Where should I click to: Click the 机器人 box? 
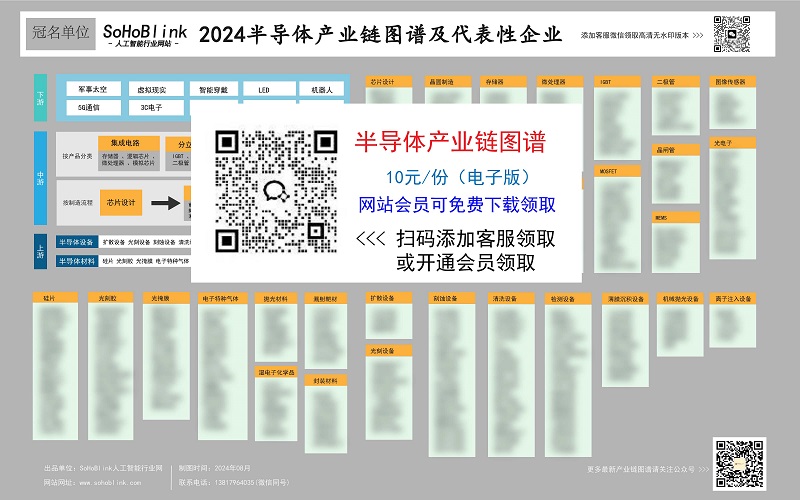[322, 89]
